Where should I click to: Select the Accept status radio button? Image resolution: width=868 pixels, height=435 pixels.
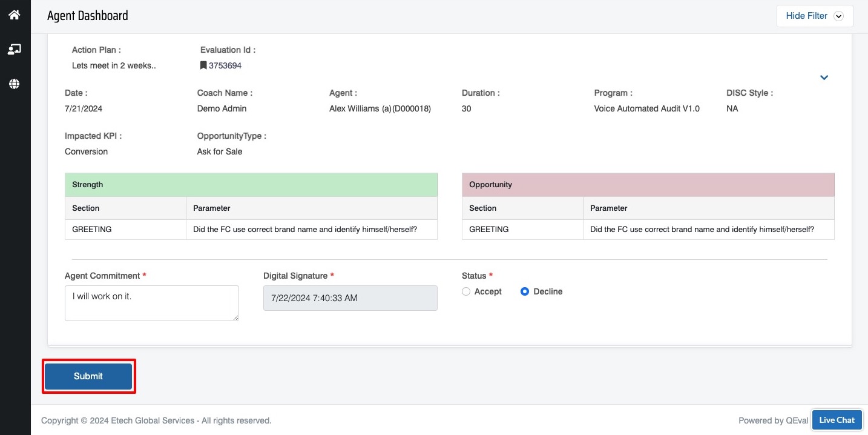[465, 291]
